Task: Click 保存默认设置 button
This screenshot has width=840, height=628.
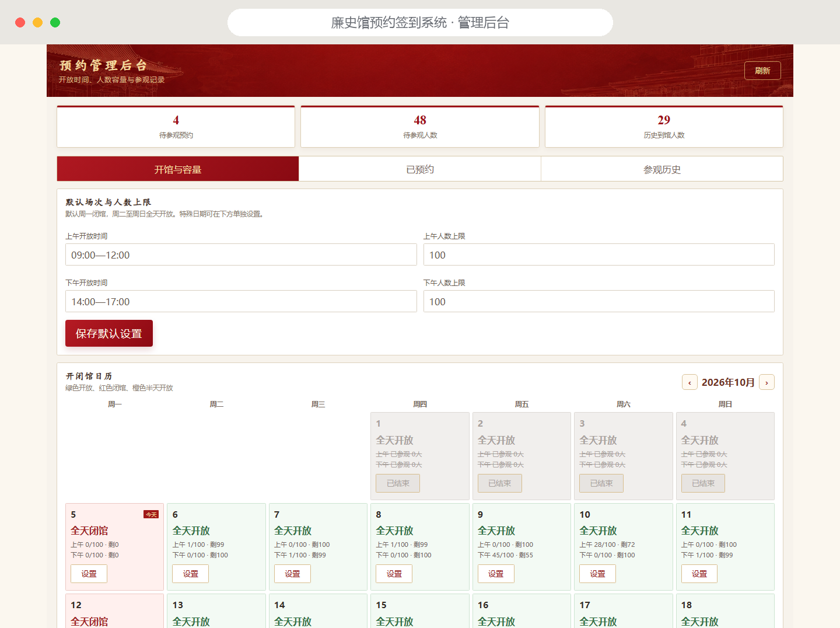Action: click(109, 333)
